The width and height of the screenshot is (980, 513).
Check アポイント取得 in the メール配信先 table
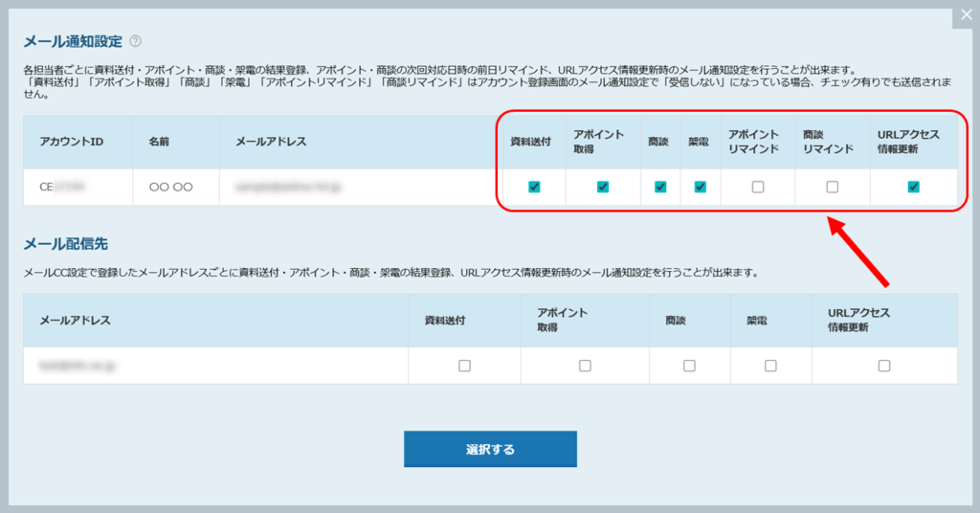point(585,366)
